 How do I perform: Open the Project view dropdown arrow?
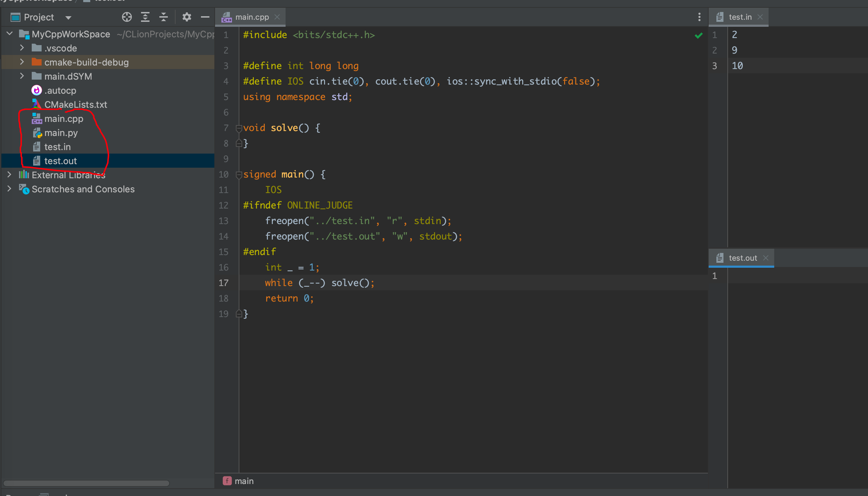tap(68, 18)
